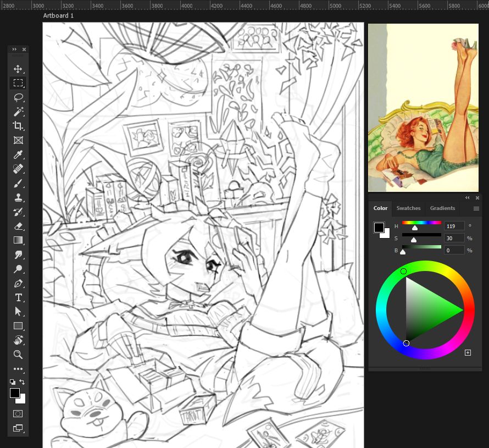Click the pin-up reference image thumbnail
Image resolution: width=489 pixels, height=448 pixels.
[423, 108]
